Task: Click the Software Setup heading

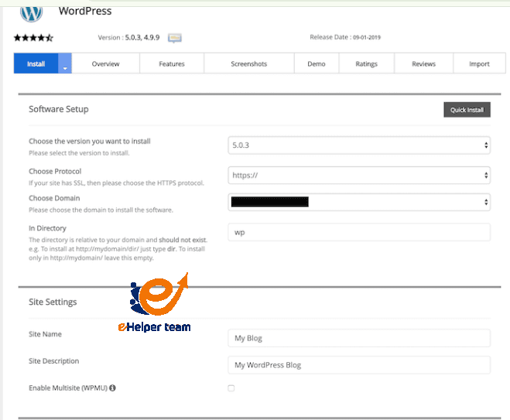Action: [59, 109]
